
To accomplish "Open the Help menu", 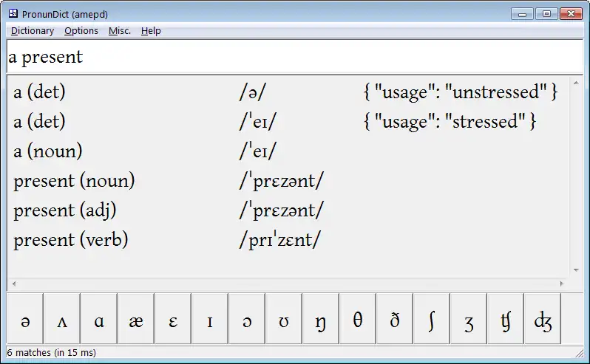I will 151,31.
